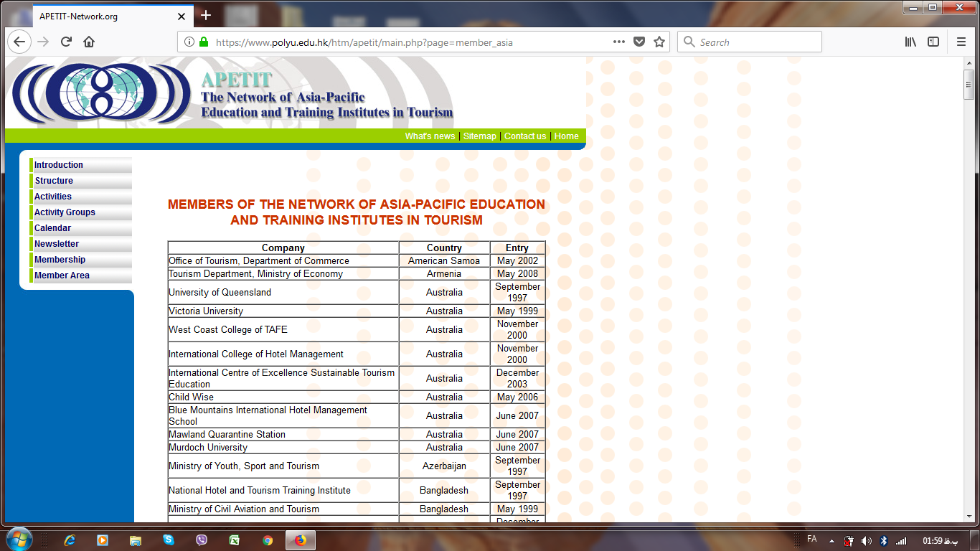The height and width of the screenshot is (551, 980).
Task: Bookmark this page with the star
Action: 659,42
